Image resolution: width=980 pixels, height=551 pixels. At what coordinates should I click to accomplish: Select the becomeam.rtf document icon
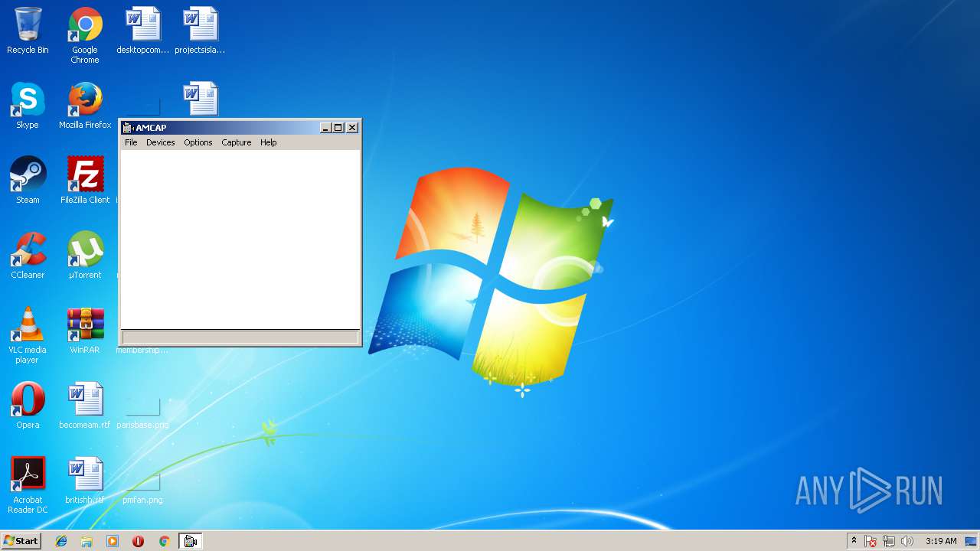tap(85, 406)
